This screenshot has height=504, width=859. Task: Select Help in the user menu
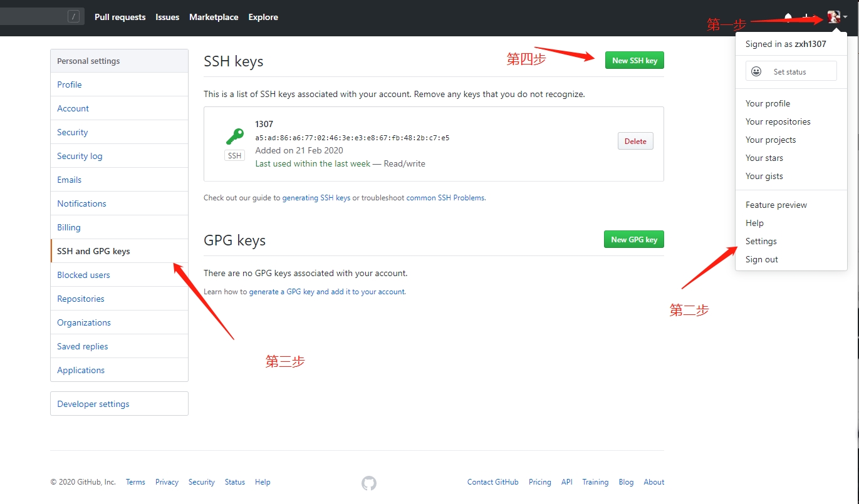[x=754, y=223]
